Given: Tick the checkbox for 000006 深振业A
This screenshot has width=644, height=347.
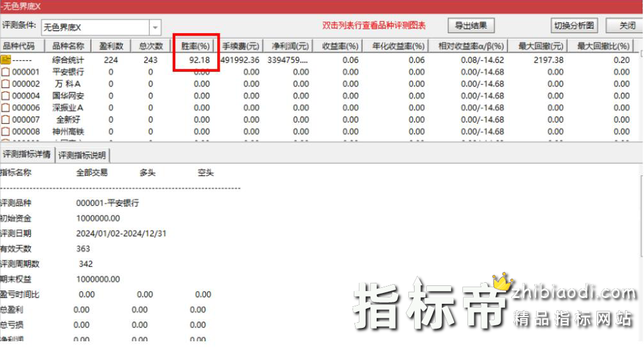Looking at the screenshot, I should click(x=5, y=107).
